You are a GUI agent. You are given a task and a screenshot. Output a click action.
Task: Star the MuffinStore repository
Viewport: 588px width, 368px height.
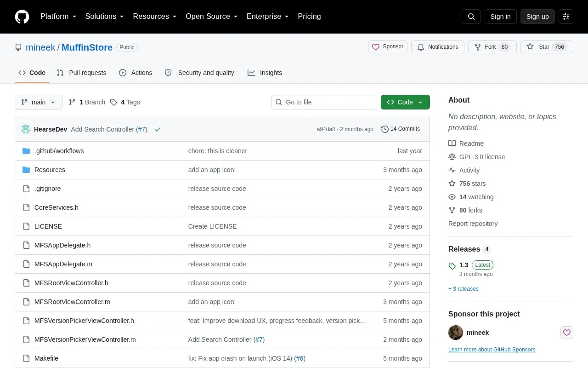547,47
